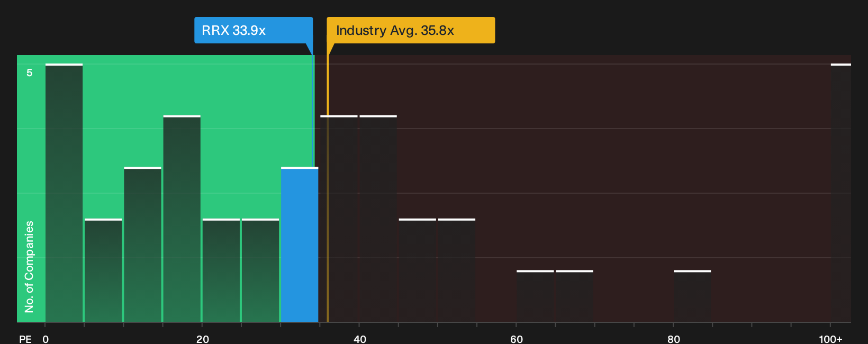Click the 65-70 PE histogram bar
This screenshot has width=868, height=344.
click(575, 296)
